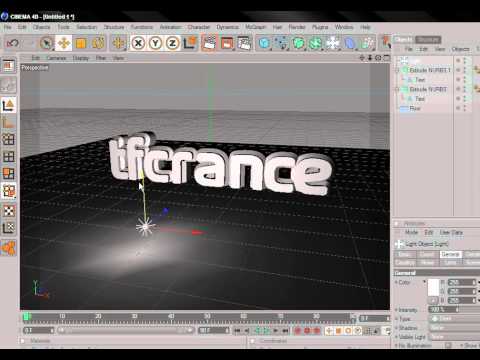The image size is (480, 360).
Task: Open the NURBS objects icon
Action: (299, 43)
